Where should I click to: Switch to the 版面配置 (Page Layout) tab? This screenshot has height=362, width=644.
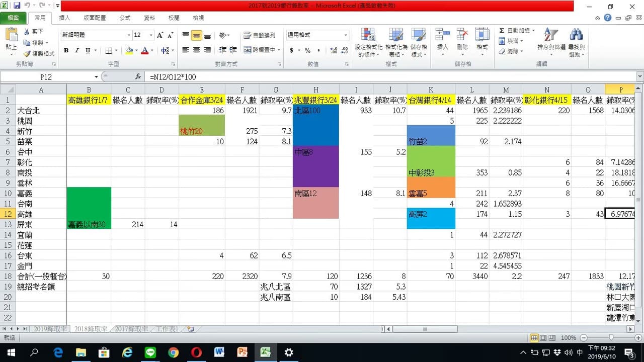click(x=95, y=18)
